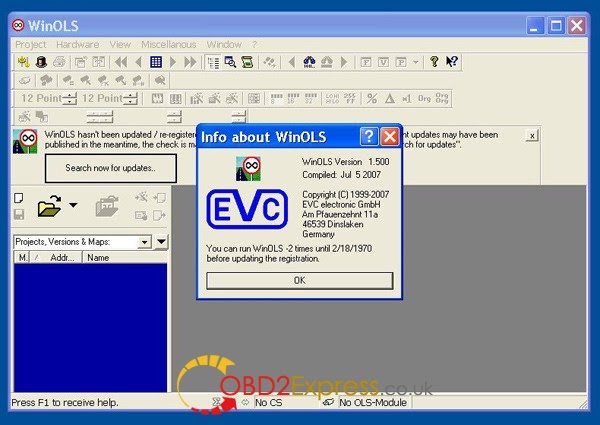Viewport: 600px width, 425px height.
Task: Click the black arrow button beside Projects combo
Action: coord(161,242)
